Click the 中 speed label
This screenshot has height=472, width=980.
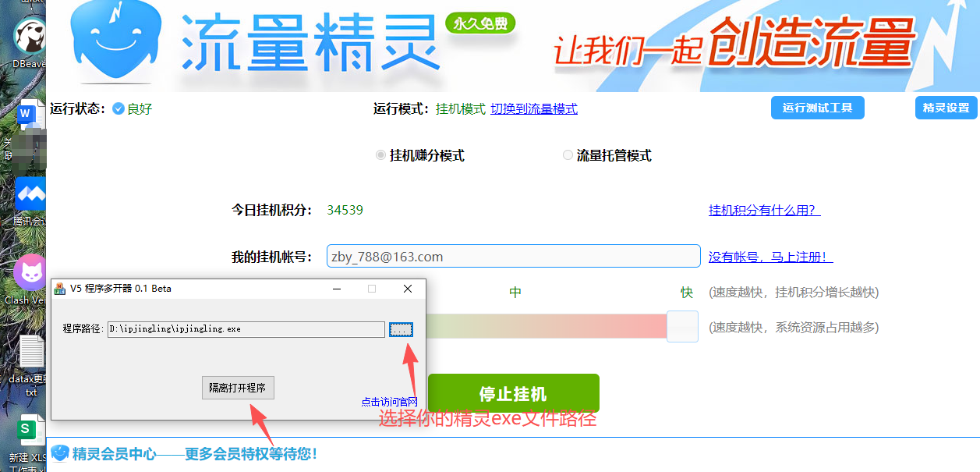515,292
